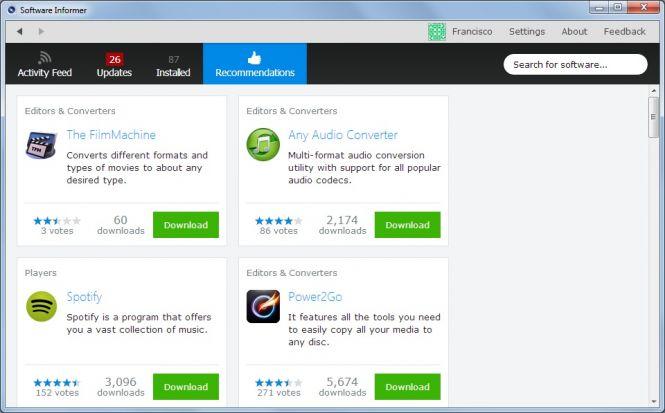
Task: Click the Players category label
Action: (40, 273)
